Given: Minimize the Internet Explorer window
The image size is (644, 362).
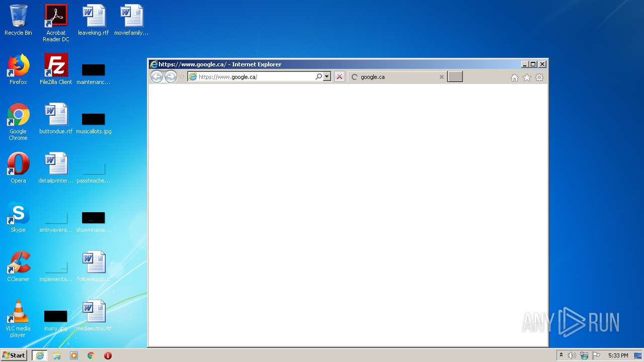Looking at the screenshot, I should (525, 64).
